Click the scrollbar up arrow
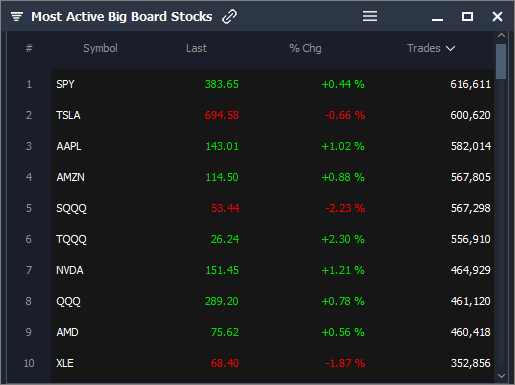Viewport: 515px width, 385px height. coord(501,35)
